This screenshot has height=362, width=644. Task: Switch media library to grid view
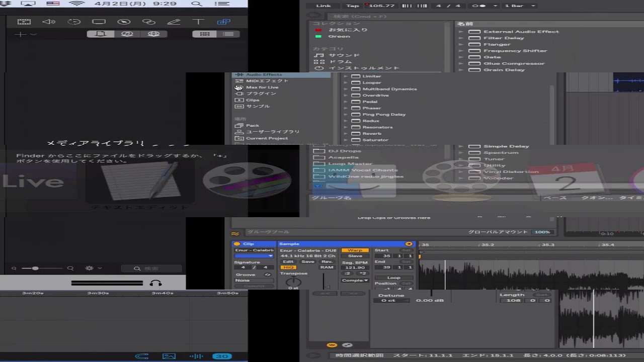pyautogui.click(x=205, y=34)
